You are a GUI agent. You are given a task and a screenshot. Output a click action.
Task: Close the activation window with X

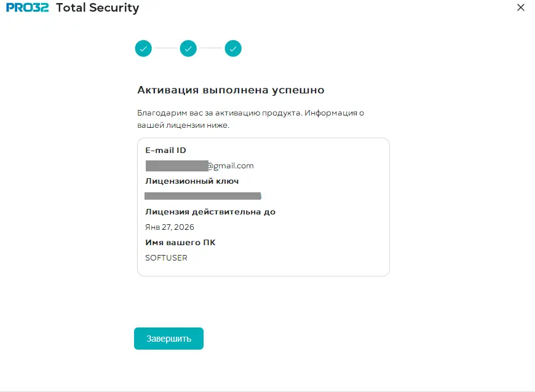pos(521,7)
